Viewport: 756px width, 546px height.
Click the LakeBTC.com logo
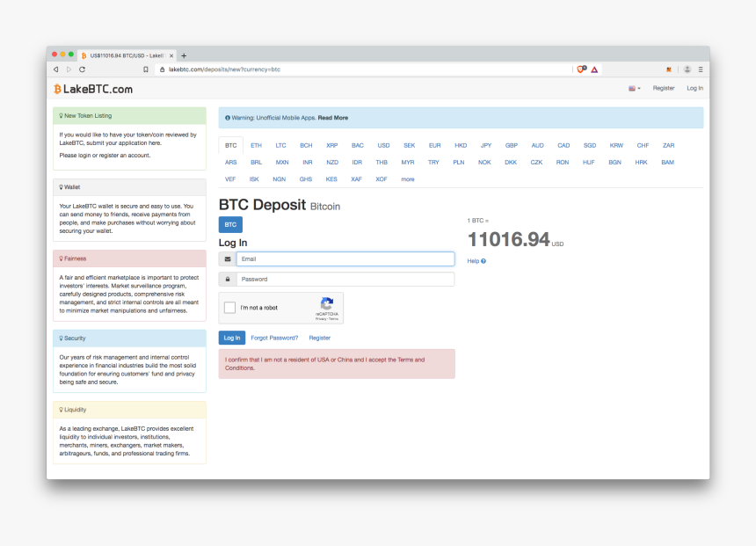click(93, 89)
